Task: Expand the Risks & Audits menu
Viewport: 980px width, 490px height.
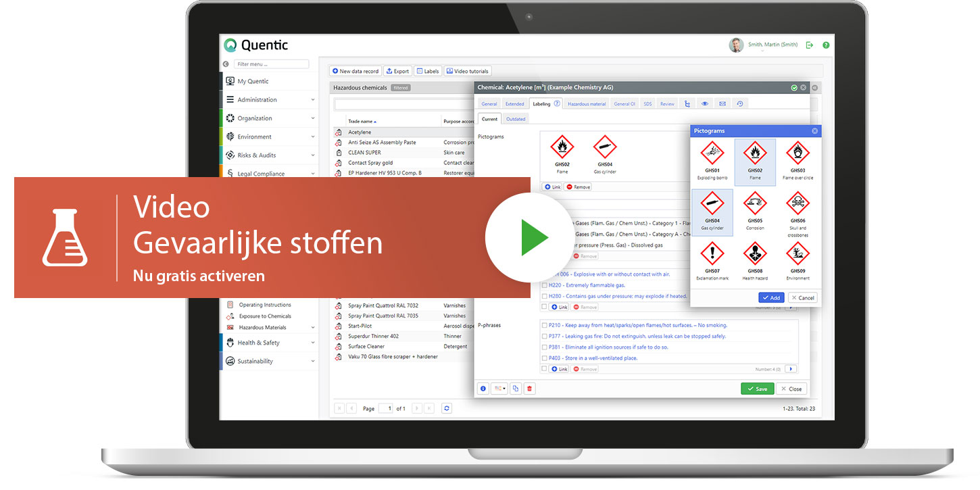Action: click(268, 155)
